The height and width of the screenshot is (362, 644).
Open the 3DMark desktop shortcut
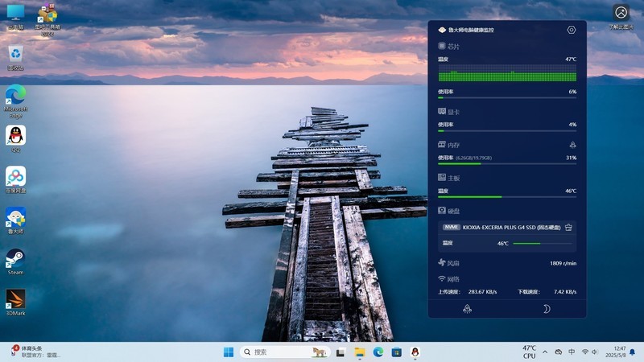[15, 298]
